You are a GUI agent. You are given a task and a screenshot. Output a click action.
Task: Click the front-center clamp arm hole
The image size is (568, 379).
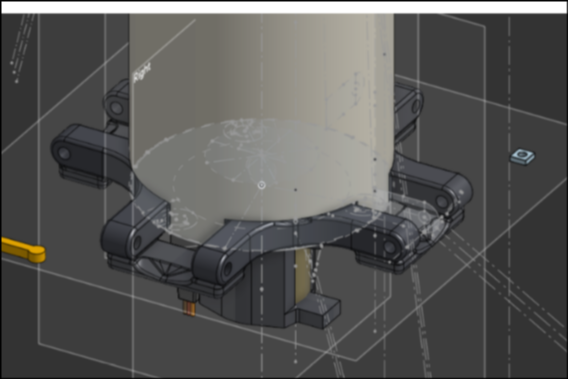[x=228, y=269]
